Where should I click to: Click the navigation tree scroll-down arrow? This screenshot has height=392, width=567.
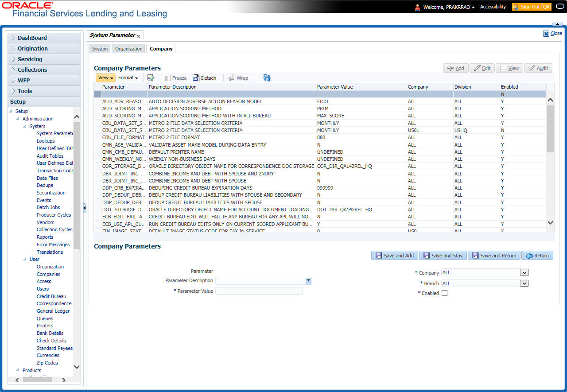click(x=77, y=367)
